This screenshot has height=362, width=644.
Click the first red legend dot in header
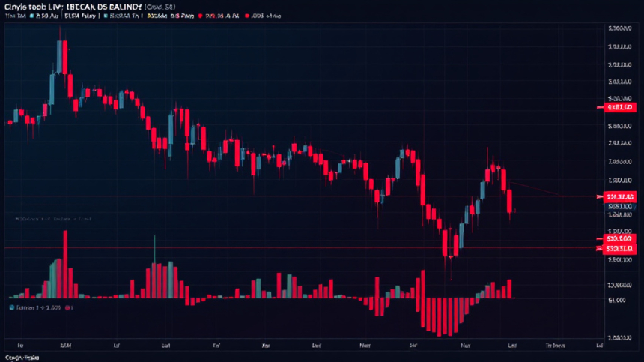point(201,16)
